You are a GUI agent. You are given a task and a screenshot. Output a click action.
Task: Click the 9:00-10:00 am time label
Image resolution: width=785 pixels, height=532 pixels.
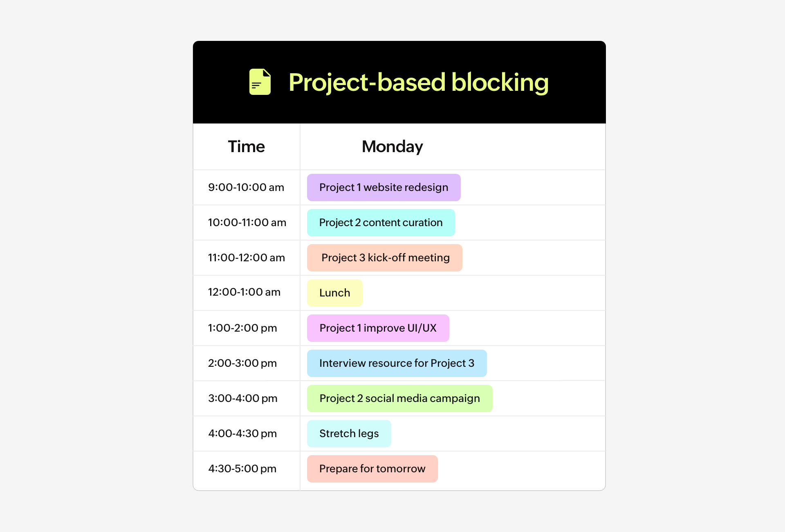point(245,188)
